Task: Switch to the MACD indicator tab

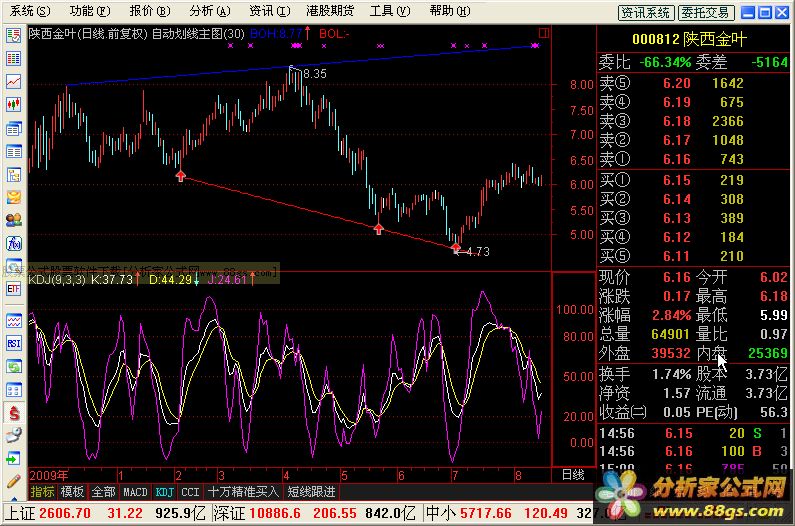Action: click(x=135, y=492)
